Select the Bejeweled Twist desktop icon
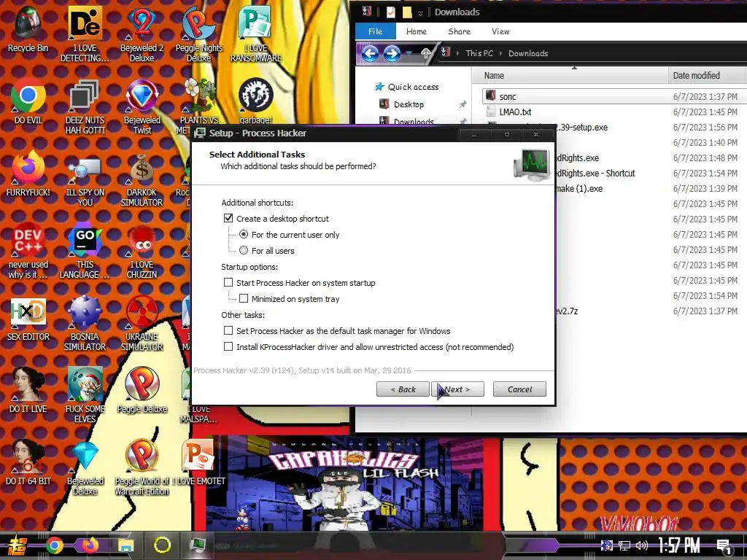Image resolution: width=747 pixels, height=560 pixels. coord(142,106)
